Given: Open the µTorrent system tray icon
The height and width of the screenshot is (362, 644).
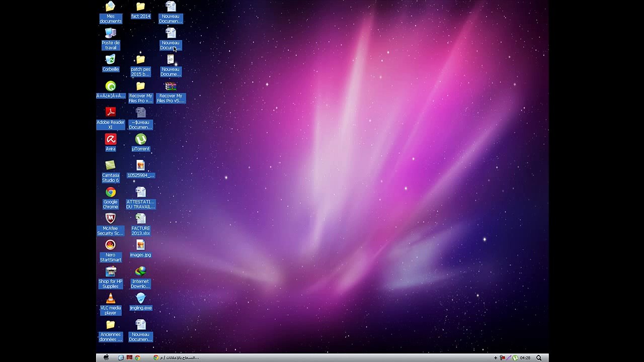Looking at the screenshot, I should (x=515, y=358).
